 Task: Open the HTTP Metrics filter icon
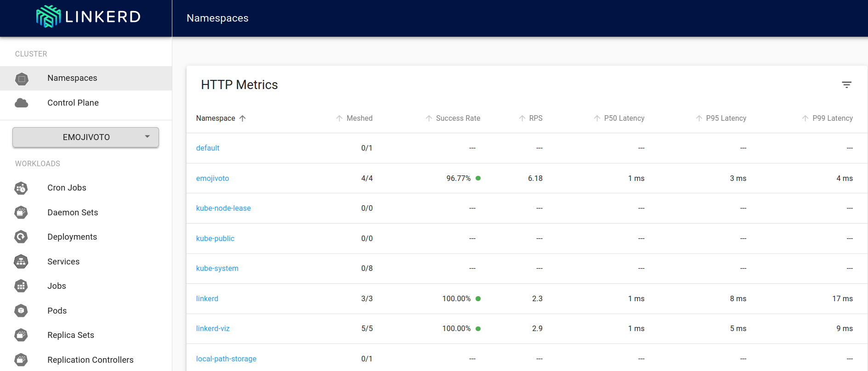pyautogui.click(x=846, y=85)
